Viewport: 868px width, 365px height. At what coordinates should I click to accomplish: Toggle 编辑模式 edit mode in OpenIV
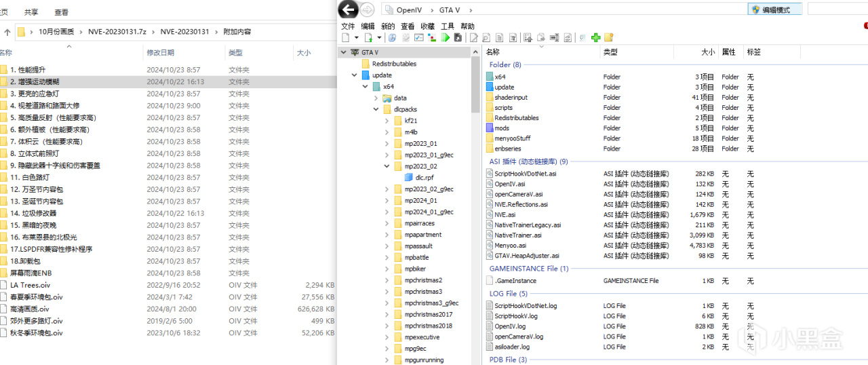[774, 9]
